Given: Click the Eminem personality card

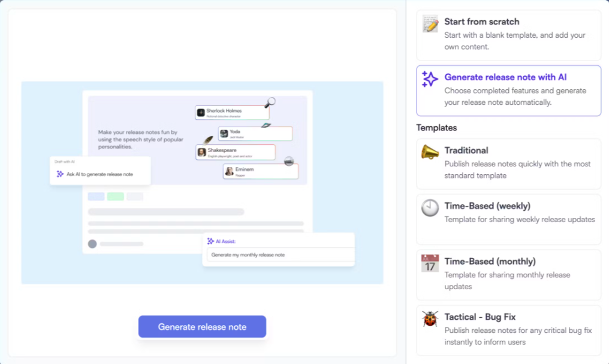Looking at the screenshot, I should 261,171.
